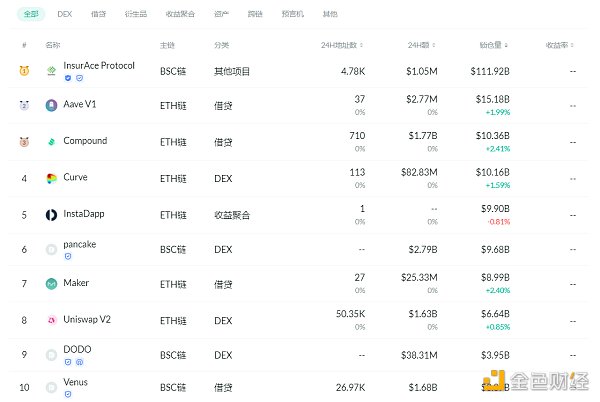Viewport: 600px width, 402px height.
Task: Click the InstaDapp logo icon
Action: [x=51, y=214]
